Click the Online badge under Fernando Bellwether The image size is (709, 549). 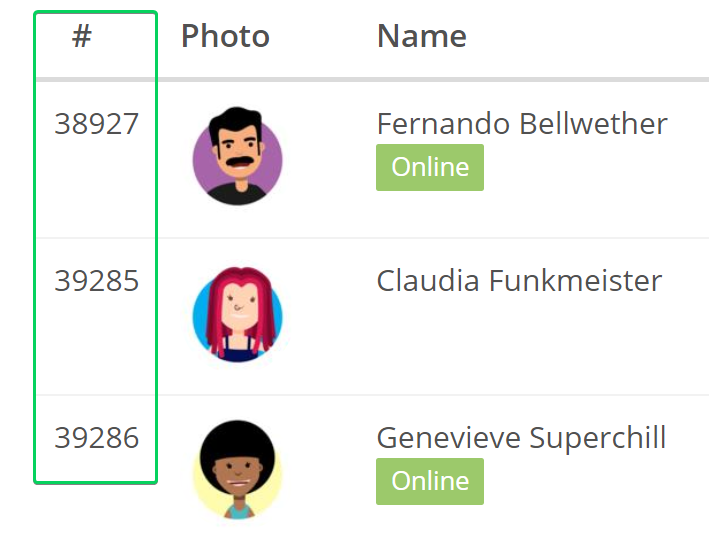coord(430,167)
